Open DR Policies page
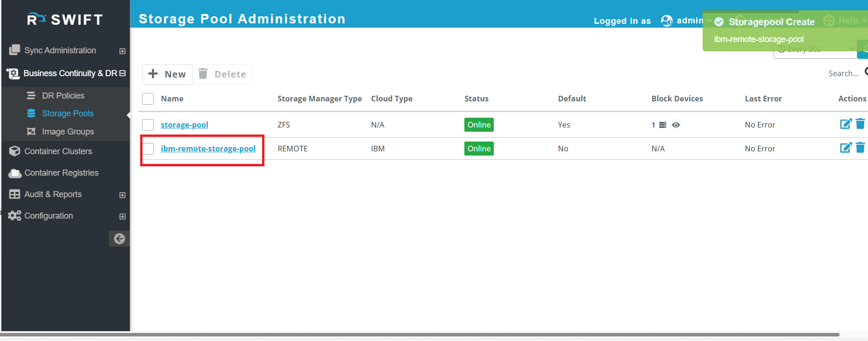Image resolution: width=868 pixels, height=341 pixels. click(x=63, y=95)
